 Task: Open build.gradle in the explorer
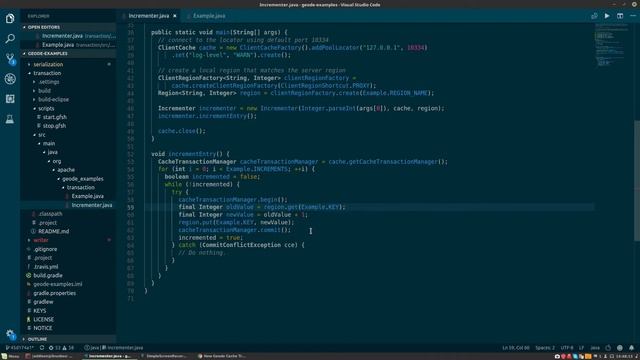tap(48, 276)
